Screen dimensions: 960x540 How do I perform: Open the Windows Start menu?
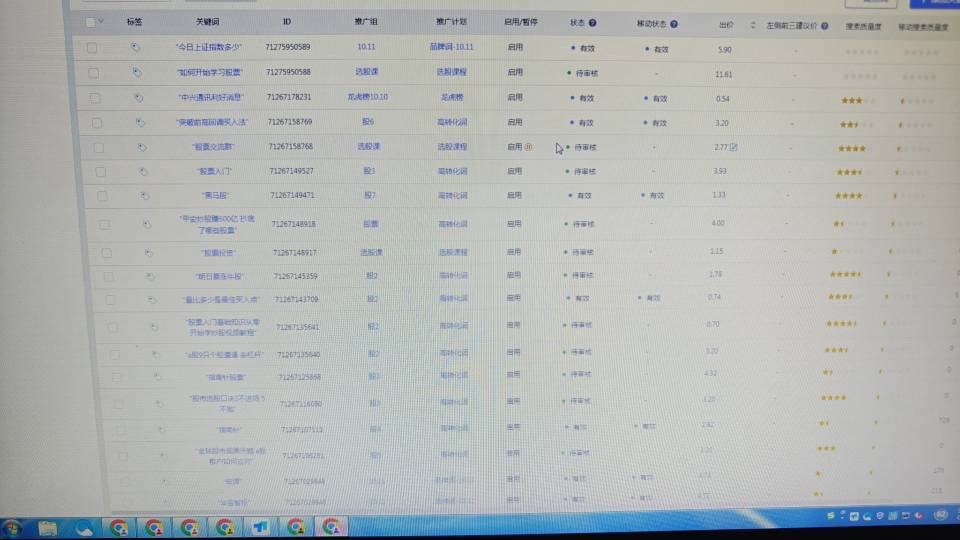[x=14, y=526]
